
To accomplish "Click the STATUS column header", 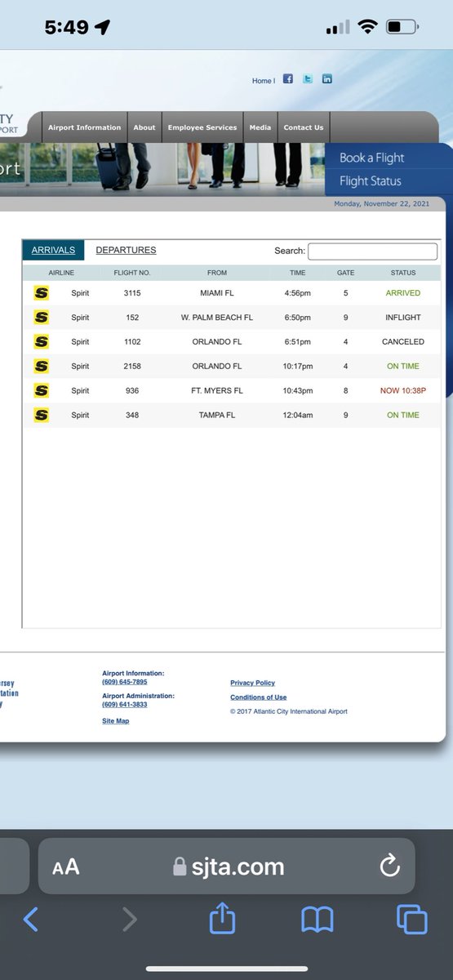I will pyautogui.click(x=403, y=273).
